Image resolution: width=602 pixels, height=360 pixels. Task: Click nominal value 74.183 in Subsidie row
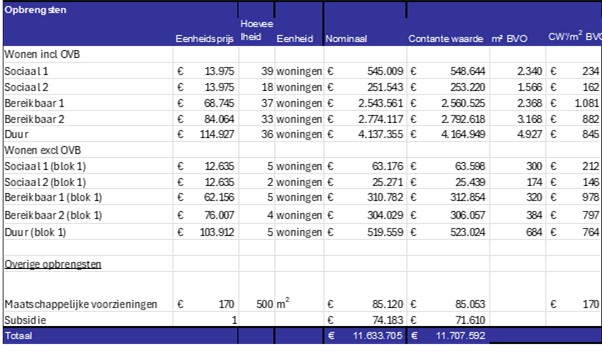click(387, 320)
